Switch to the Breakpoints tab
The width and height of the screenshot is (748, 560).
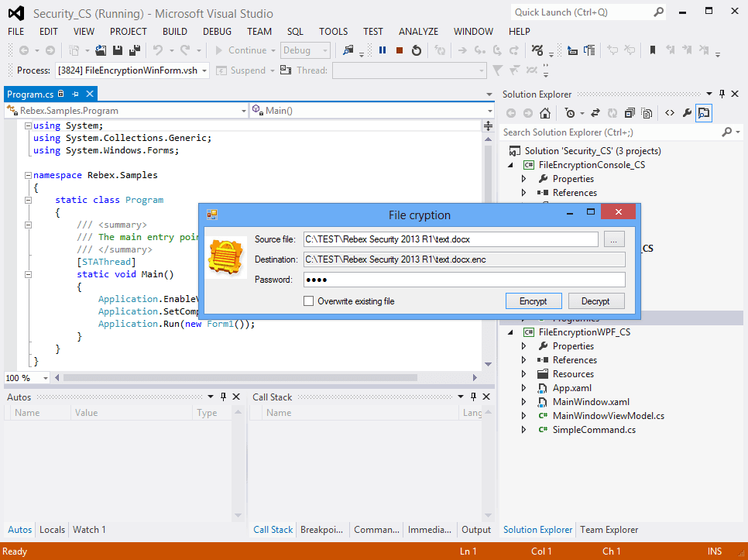(x=321, y=530)
